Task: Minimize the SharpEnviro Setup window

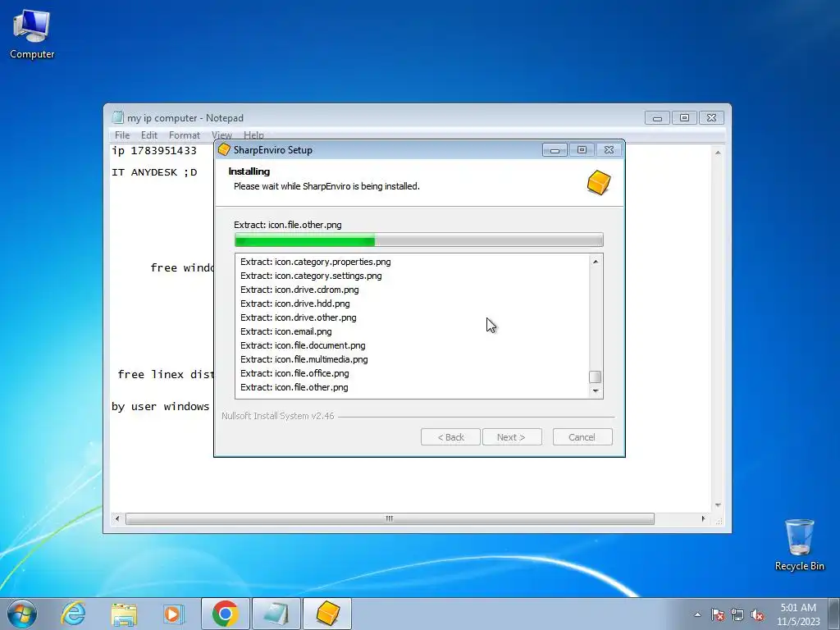Action: [x=555, y=150]
